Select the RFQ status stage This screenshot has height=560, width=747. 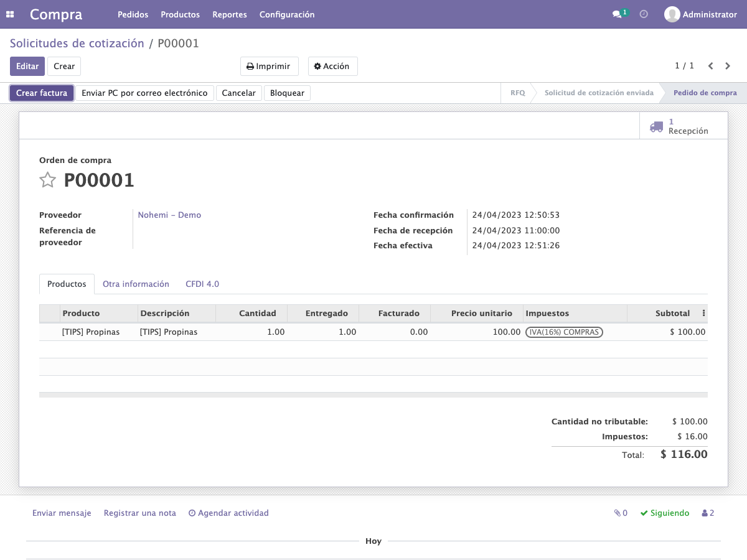(518, 93)
